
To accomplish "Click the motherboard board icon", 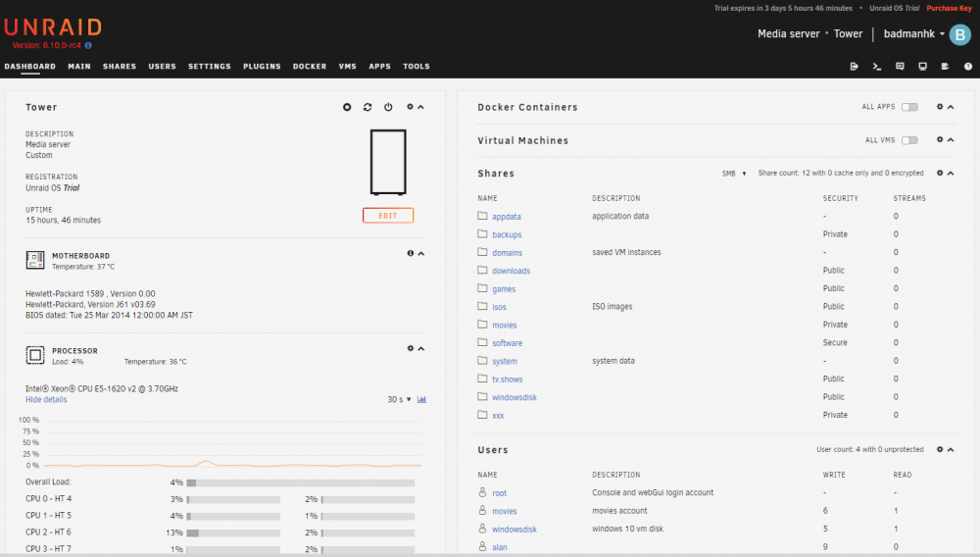I will tap(35, 260).
